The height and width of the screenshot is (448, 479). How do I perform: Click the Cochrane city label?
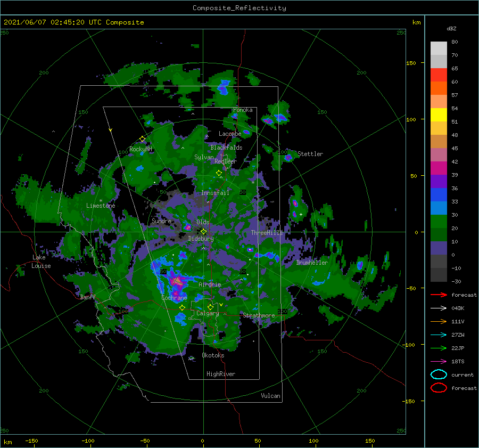click(x=174, y=298)
